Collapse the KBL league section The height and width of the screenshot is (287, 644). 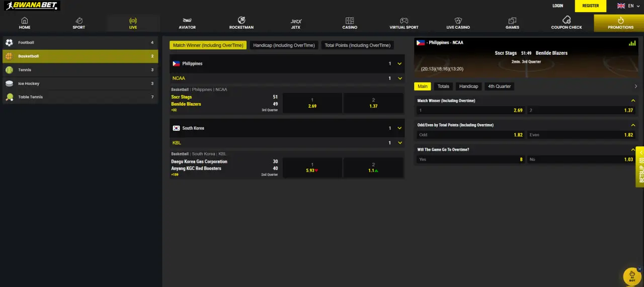pyautogui.click(x=399, y=143)
